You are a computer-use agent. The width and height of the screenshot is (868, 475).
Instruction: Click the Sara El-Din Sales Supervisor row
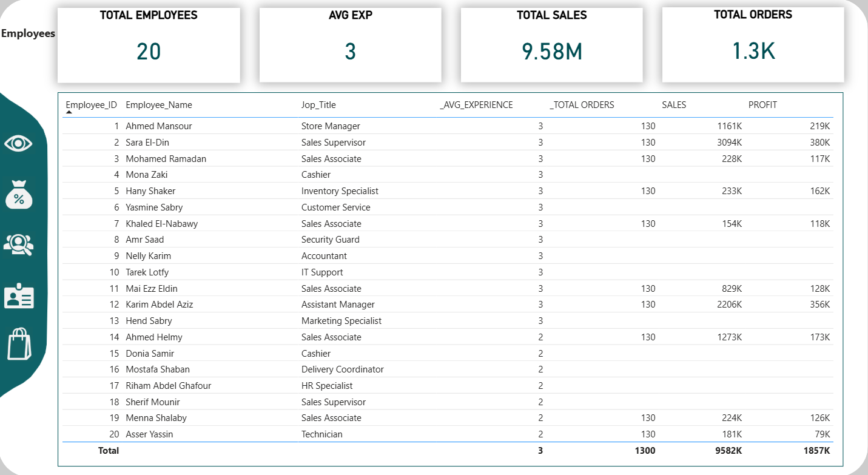click(x=364, y=142)
